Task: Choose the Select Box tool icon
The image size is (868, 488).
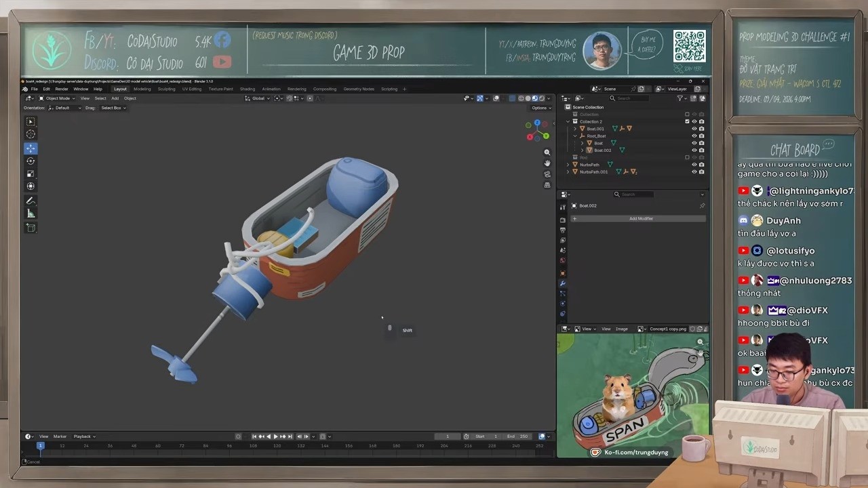Action: pyautogui.click(x=31, y=121)
